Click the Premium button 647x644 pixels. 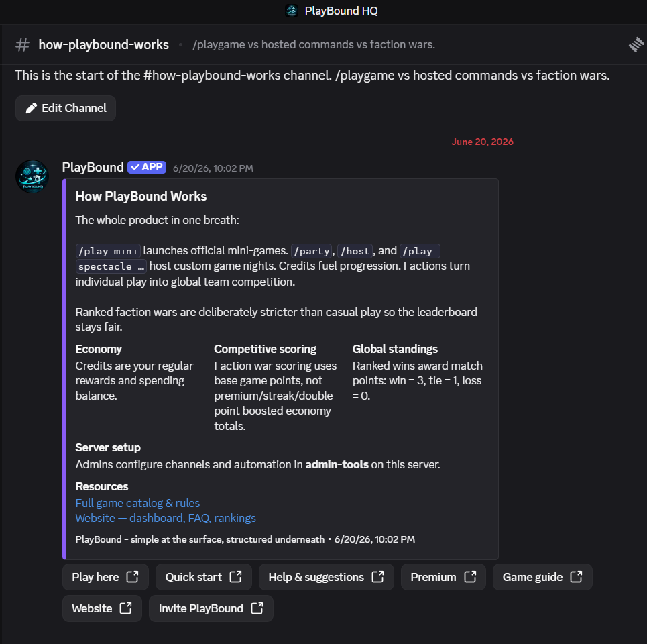click(443, 577)
